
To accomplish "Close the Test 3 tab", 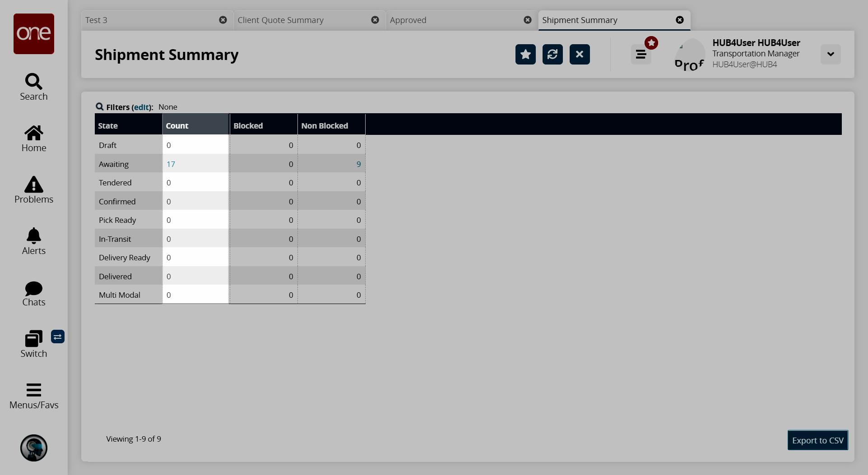I will coord(223,20).
